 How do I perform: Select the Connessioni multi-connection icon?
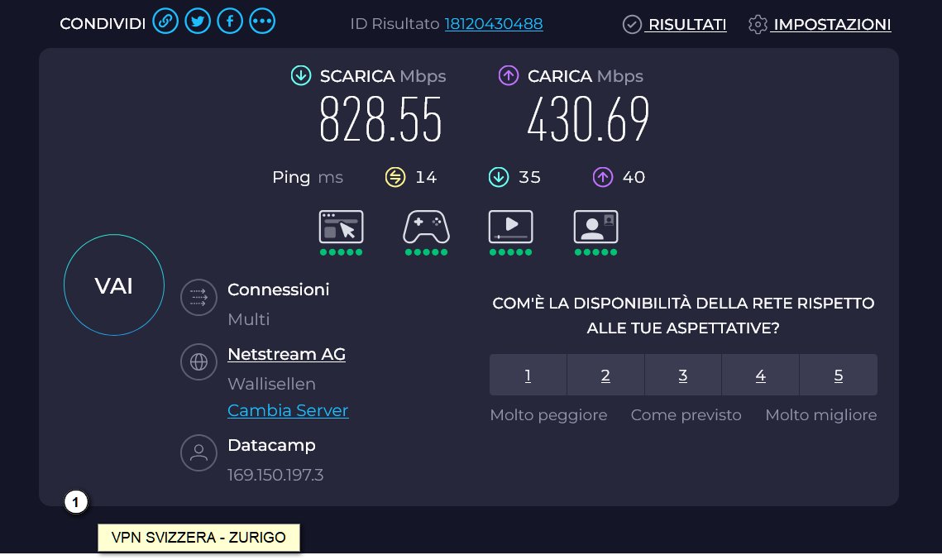pos(198,298)
